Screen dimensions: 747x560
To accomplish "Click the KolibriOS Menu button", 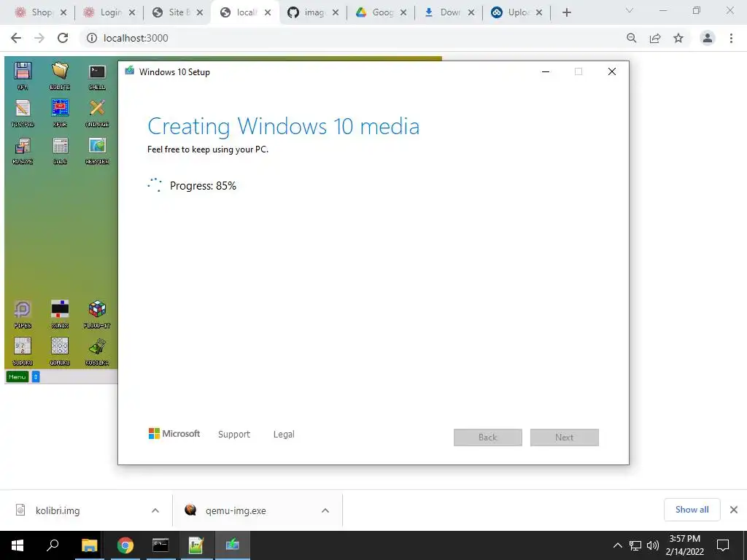I will tap(18, 377).
